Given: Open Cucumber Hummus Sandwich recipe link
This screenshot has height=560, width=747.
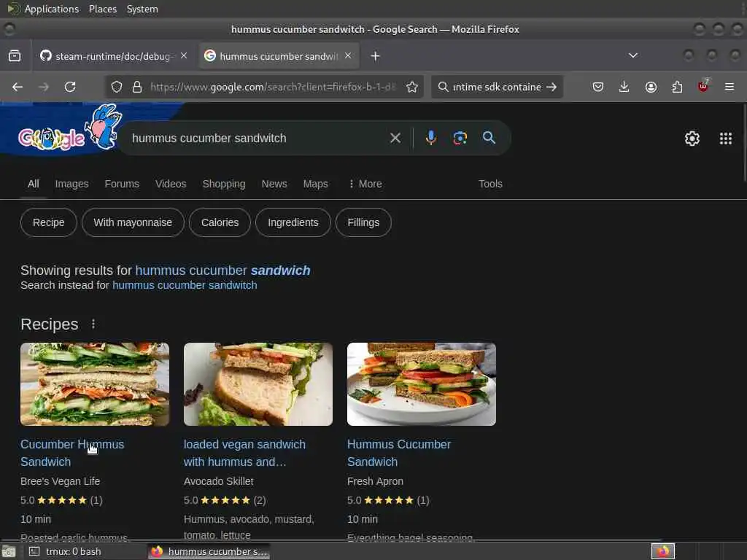Looking at the screenshot, I should pos(72,453).
